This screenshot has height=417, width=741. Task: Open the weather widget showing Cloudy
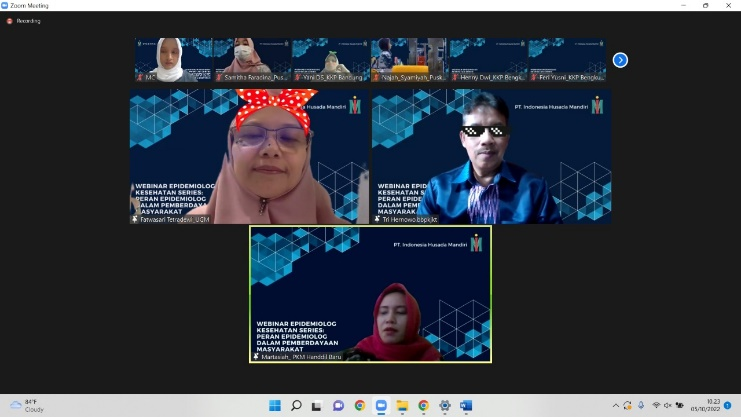coord(27,406)
